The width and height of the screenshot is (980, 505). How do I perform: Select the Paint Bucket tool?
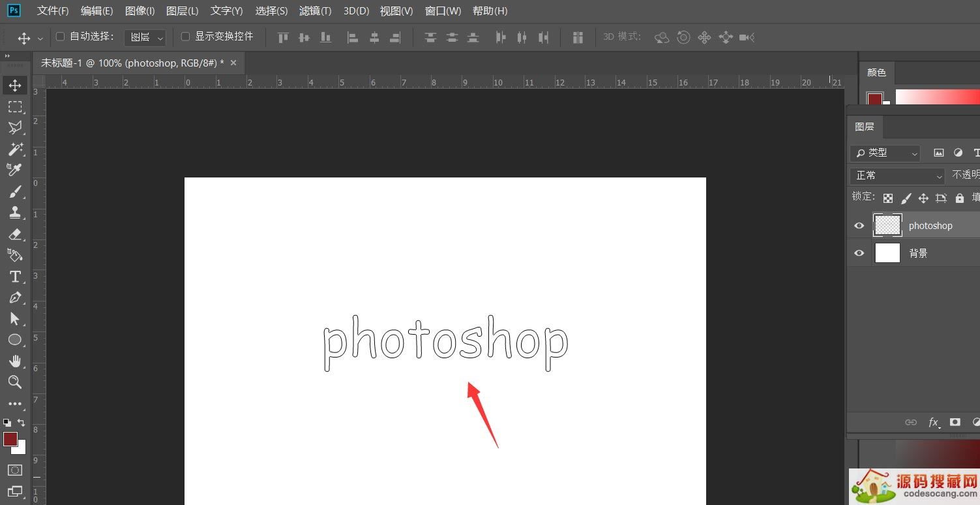click(15, 254)
